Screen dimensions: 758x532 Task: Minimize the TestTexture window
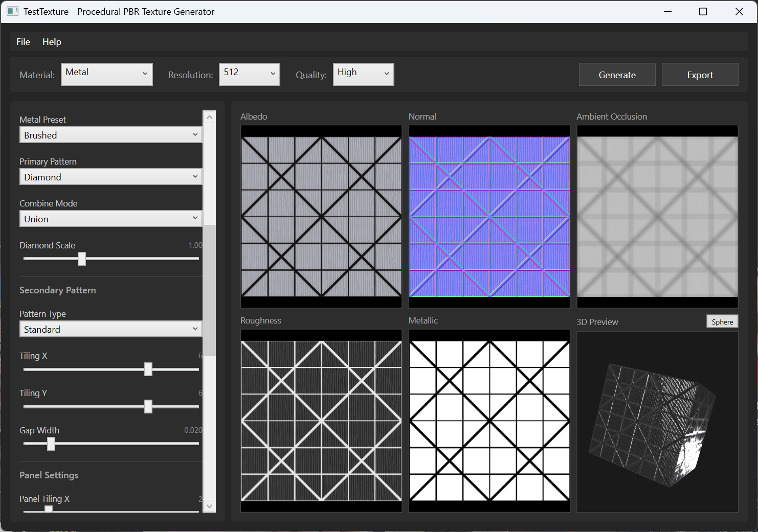(x=667, y=11)
